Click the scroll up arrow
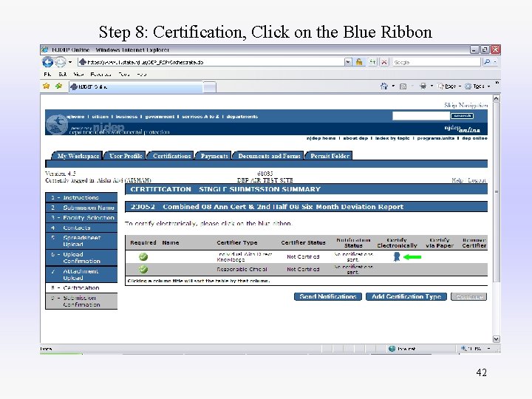This screenshot has width=532, height=399. click(496, 99)
